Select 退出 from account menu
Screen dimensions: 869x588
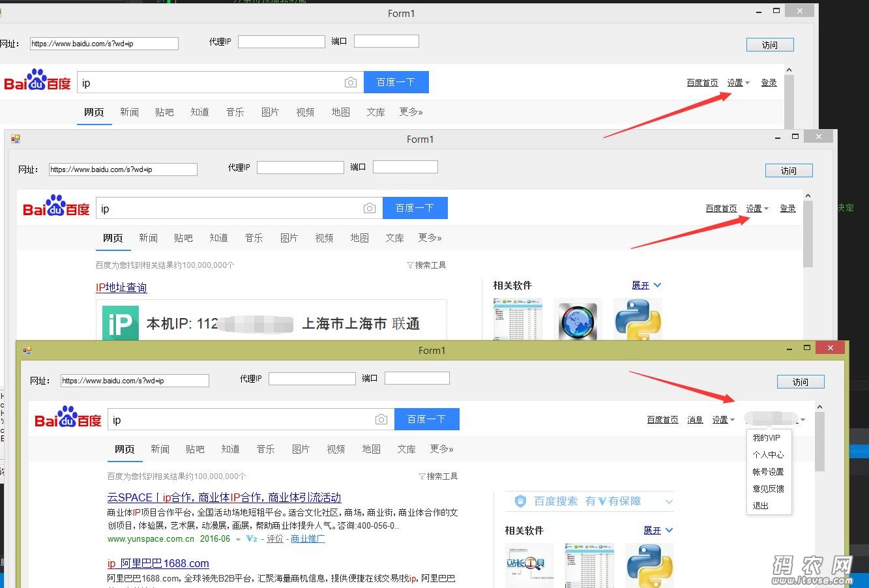tap(760, 506)
